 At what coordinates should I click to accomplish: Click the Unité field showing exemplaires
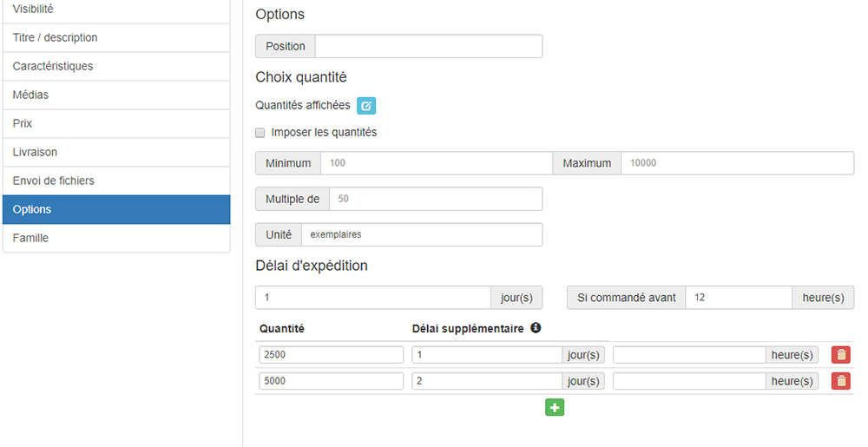click(x=421, y=235)
